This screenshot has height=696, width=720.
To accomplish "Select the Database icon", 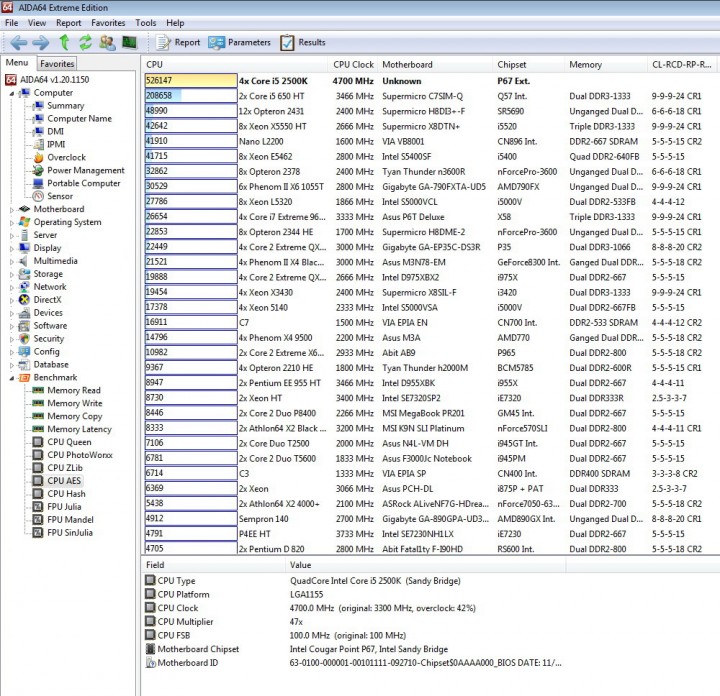I will click(x=24, y=365).
